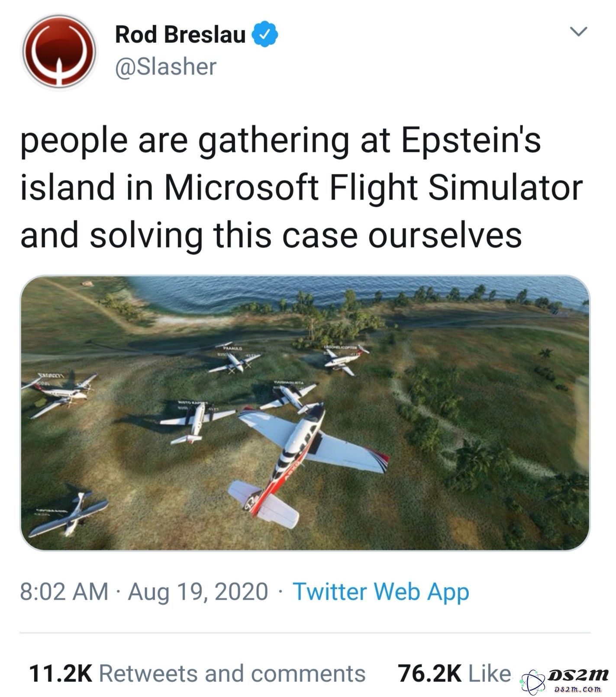Open the Twitter Web App source link
The image size is (616, 697).
(x=381, y=591)
